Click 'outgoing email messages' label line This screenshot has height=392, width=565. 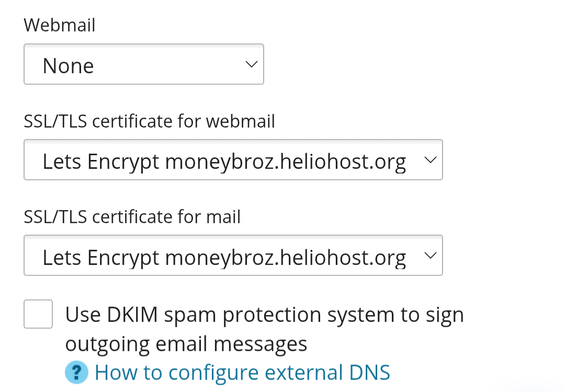(186, 344)
